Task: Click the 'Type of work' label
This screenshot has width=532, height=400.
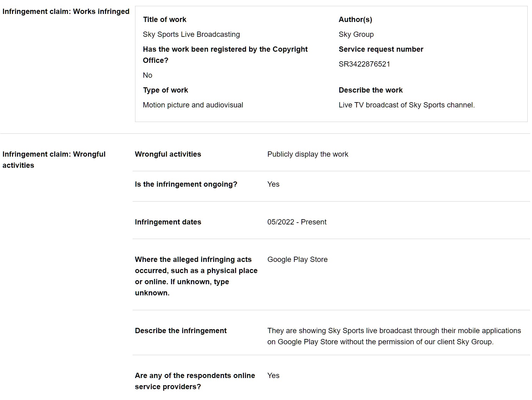Action: pos(165,90)
